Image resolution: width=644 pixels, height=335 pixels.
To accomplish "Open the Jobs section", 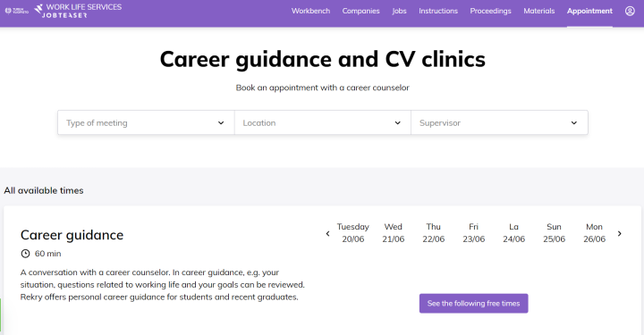I will pyautogui.click(x=399, y=11).
